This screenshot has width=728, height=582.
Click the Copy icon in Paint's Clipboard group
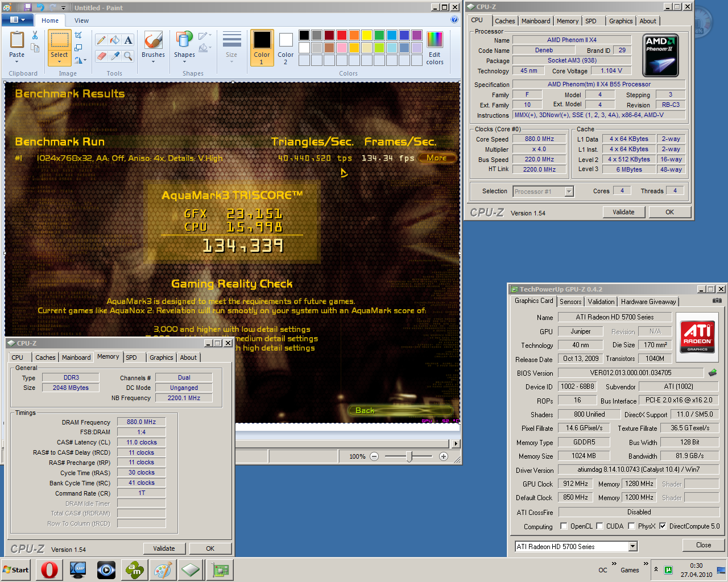pos(35,48)
